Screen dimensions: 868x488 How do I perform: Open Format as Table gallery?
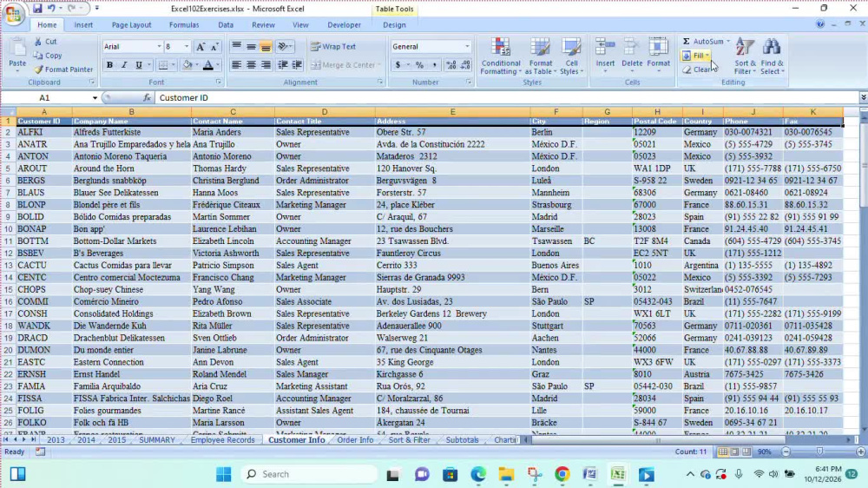[x=540, y=56]
